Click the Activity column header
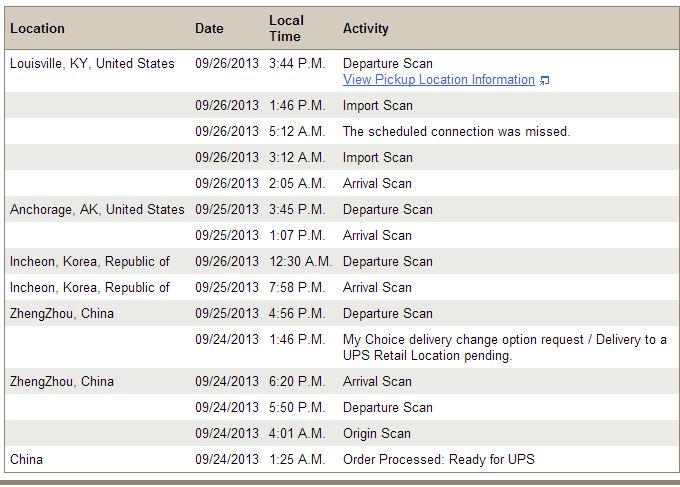Screen dimensions: 680x487 [x=365, y=29]
